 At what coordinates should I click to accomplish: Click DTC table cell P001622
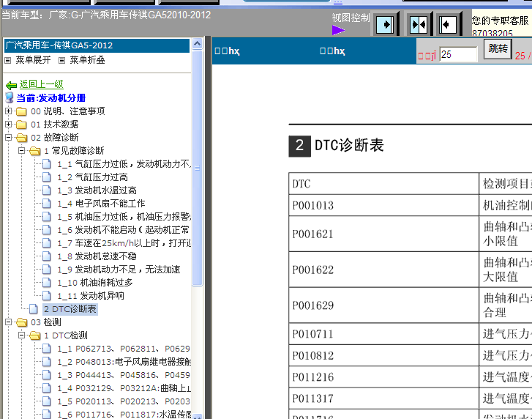[x=383, y=270]
